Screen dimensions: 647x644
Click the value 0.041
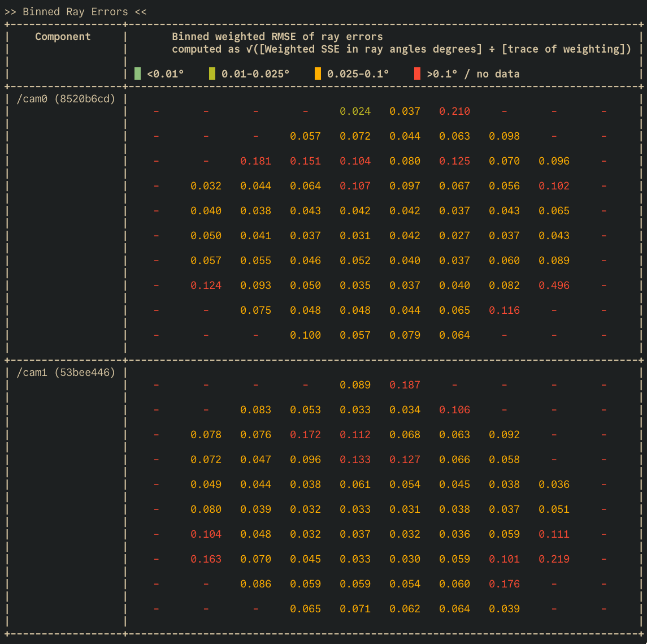pos(256,236)
